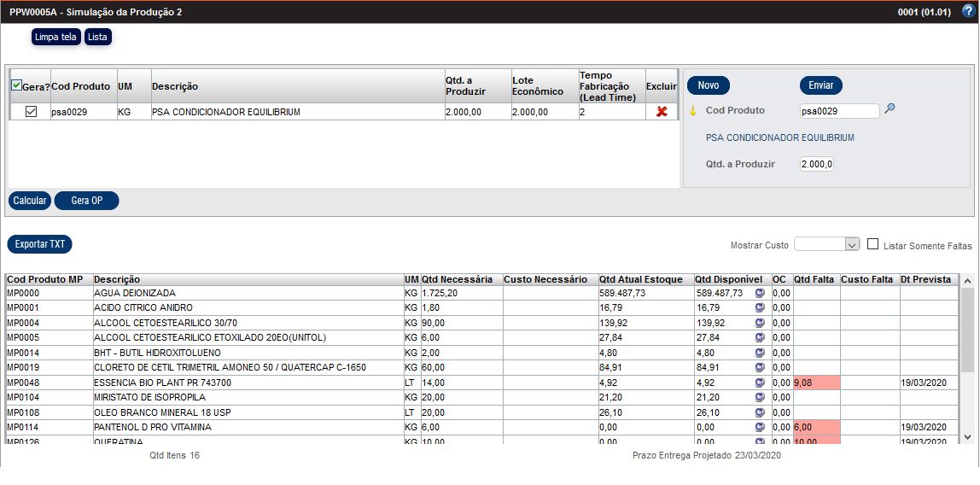The height and width of the screenshot is (485, 980).
Task: Toggle the Gera? header select-all checkbox
Action: (16, 85)
